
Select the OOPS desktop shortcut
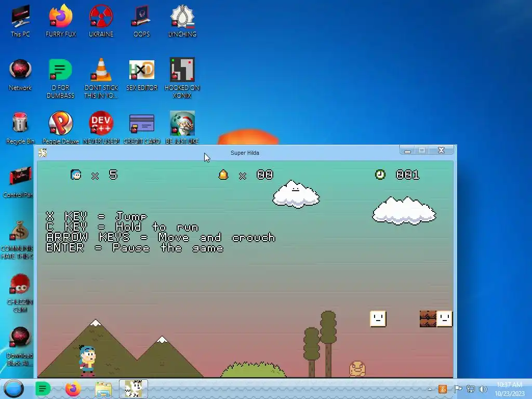(141, 21)
